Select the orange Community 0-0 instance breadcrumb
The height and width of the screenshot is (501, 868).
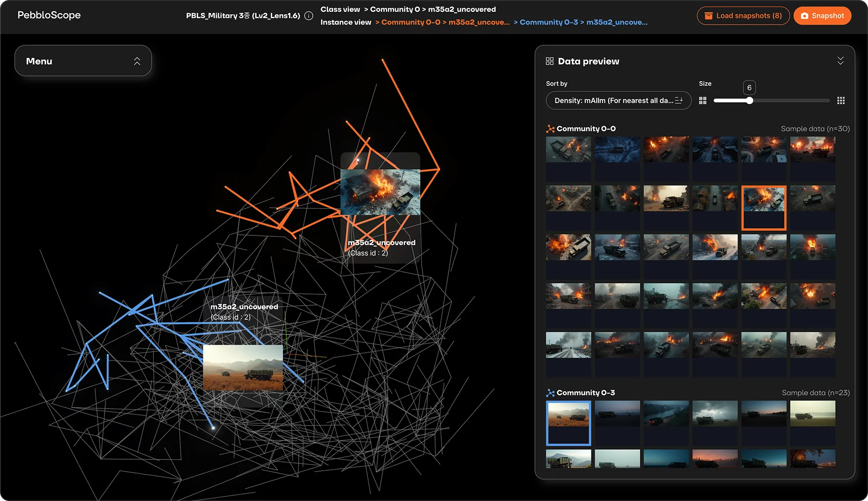445,22
